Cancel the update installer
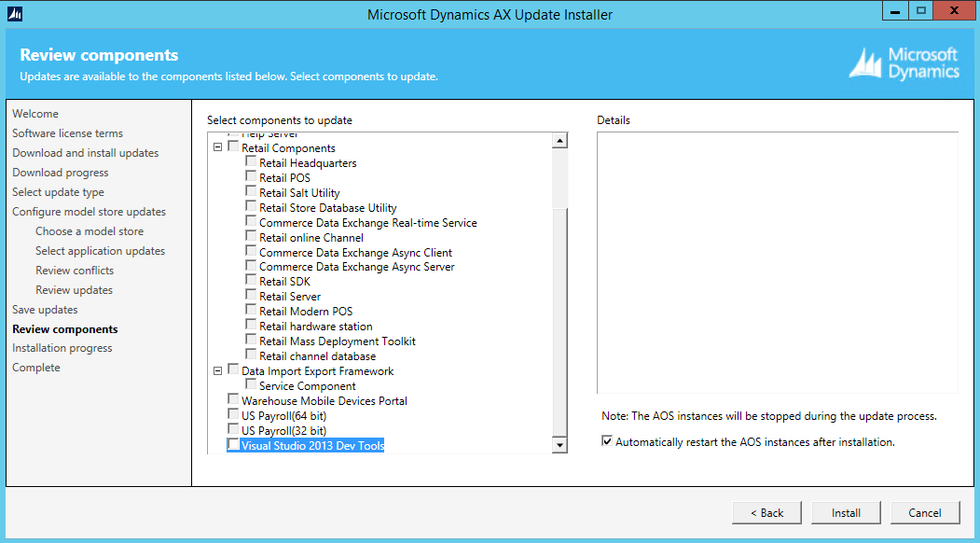980x543 pixels. [x=924, y=512]
